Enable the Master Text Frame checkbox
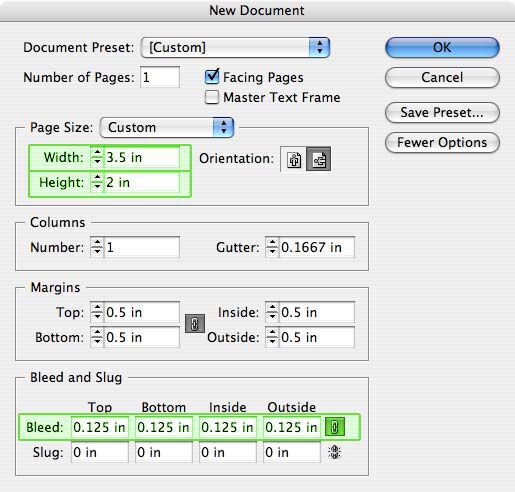 (212, 97)
